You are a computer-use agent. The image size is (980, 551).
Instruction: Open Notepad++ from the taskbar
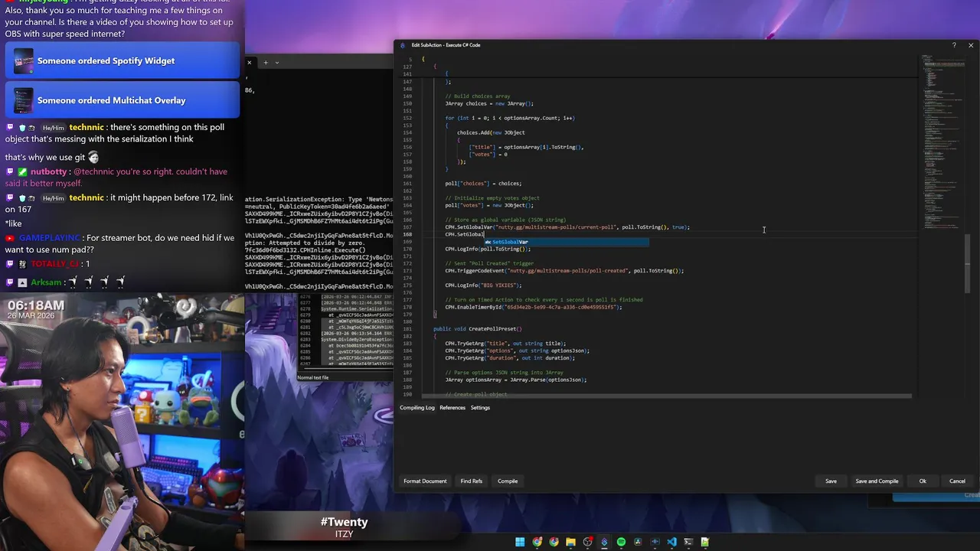click(705, 542)
